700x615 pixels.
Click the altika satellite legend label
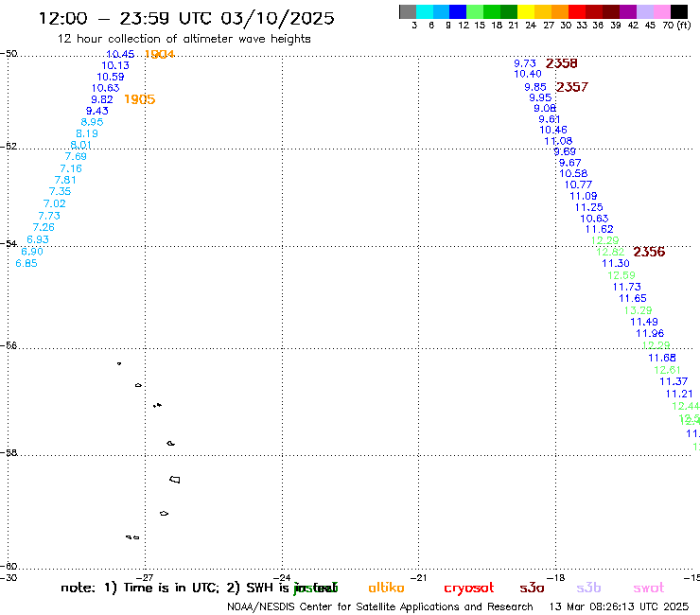pos(386,588)
